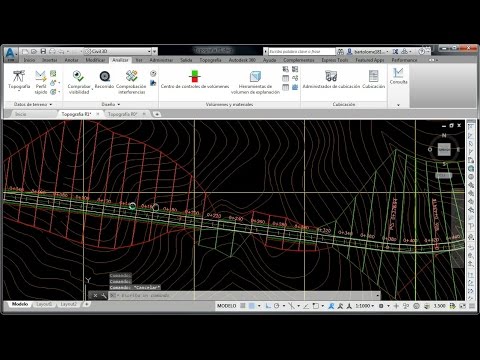Click the Comprobación interferencias tool
This screenshot has width=480, height=360.
131,82
